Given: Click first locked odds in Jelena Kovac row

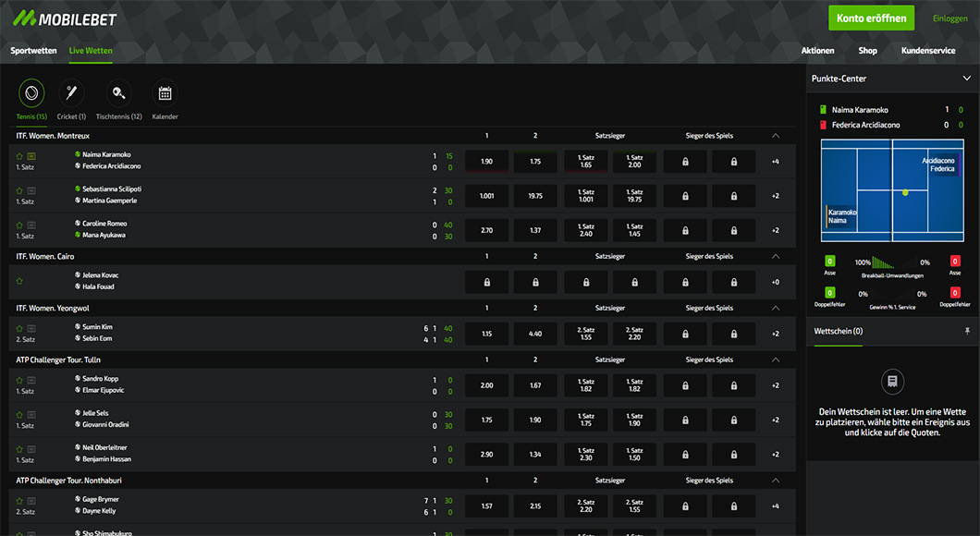Looking at the screenshot, I should 487,283.
